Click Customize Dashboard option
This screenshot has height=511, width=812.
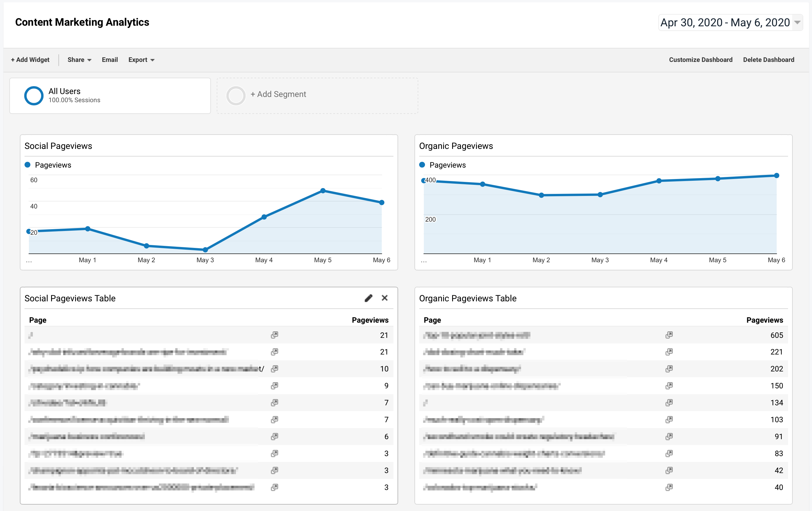tap(701, 60)
